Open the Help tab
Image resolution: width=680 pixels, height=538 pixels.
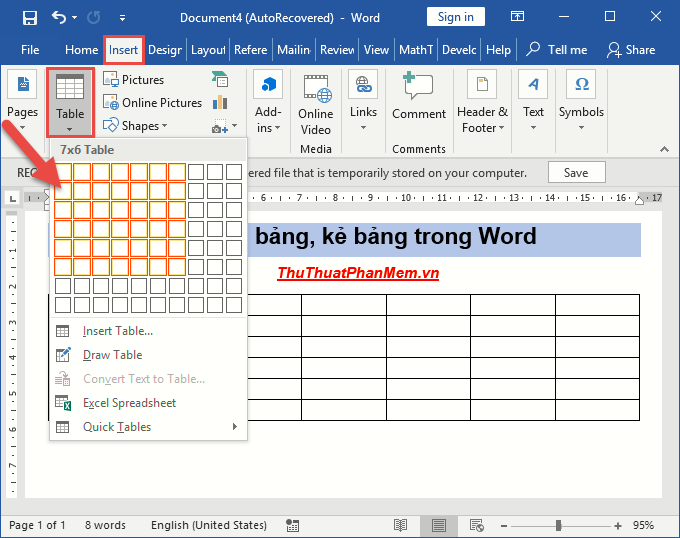(498, 50)
